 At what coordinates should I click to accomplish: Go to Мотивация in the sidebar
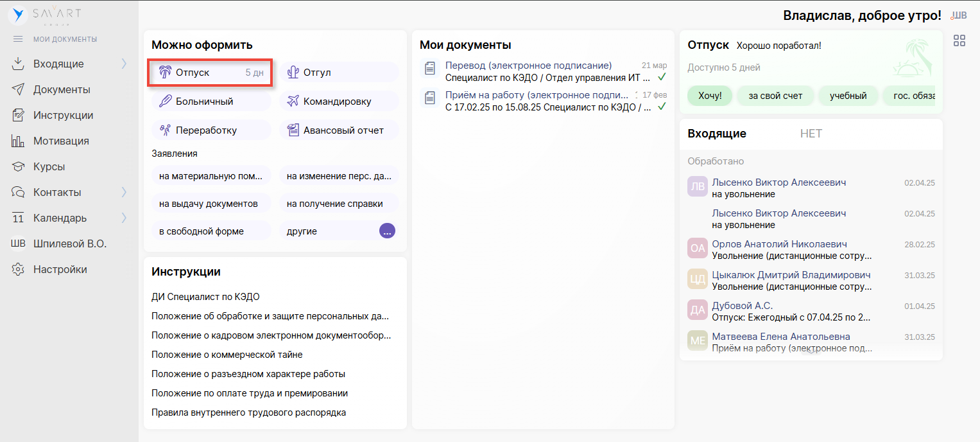pos(61,141)
